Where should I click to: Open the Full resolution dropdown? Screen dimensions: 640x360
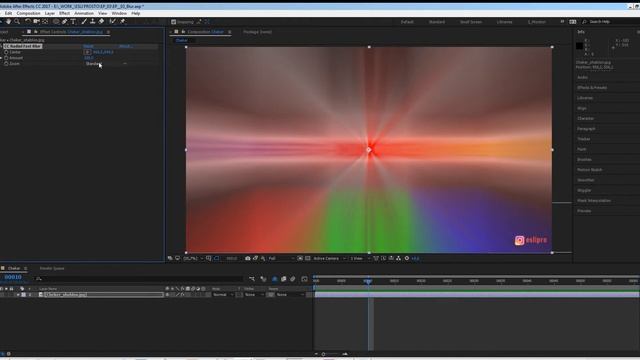[x=281, y=258]
